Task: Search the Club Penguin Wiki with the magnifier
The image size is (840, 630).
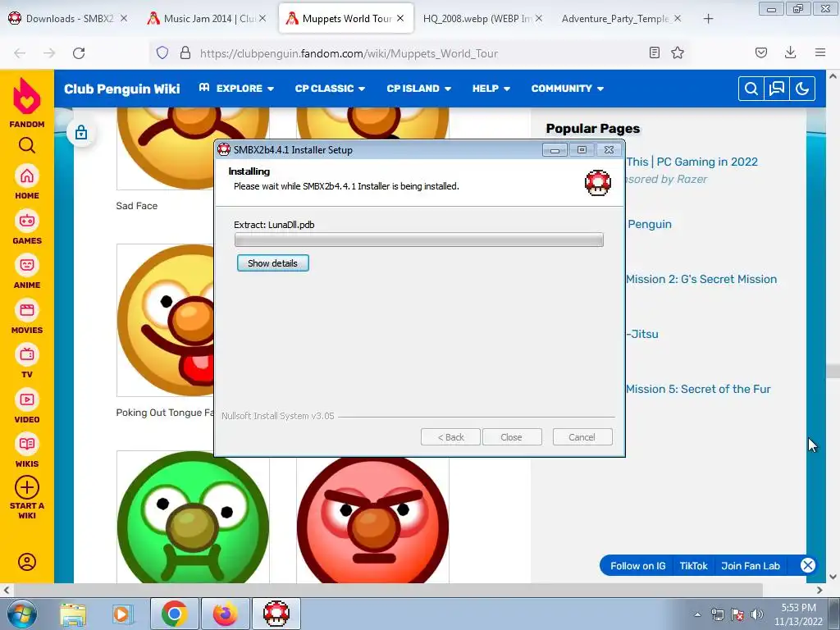Action: 751,89
